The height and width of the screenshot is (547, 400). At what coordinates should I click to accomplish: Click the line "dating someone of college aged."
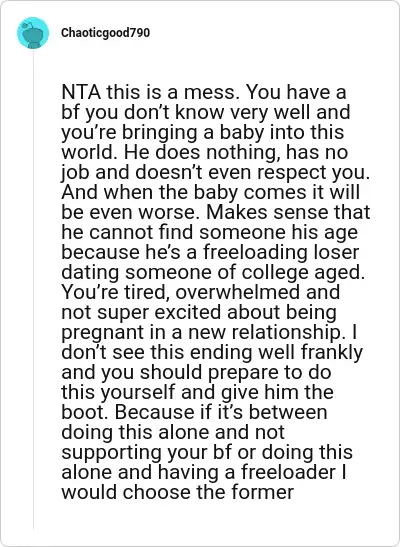pyautogui.click(x=213, y=272)
